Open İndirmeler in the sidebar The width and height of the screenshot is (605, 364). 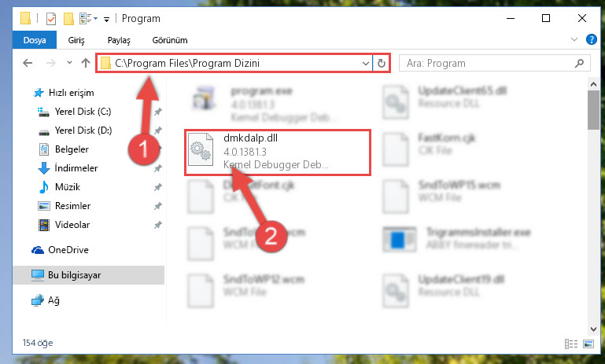(76, 168)
